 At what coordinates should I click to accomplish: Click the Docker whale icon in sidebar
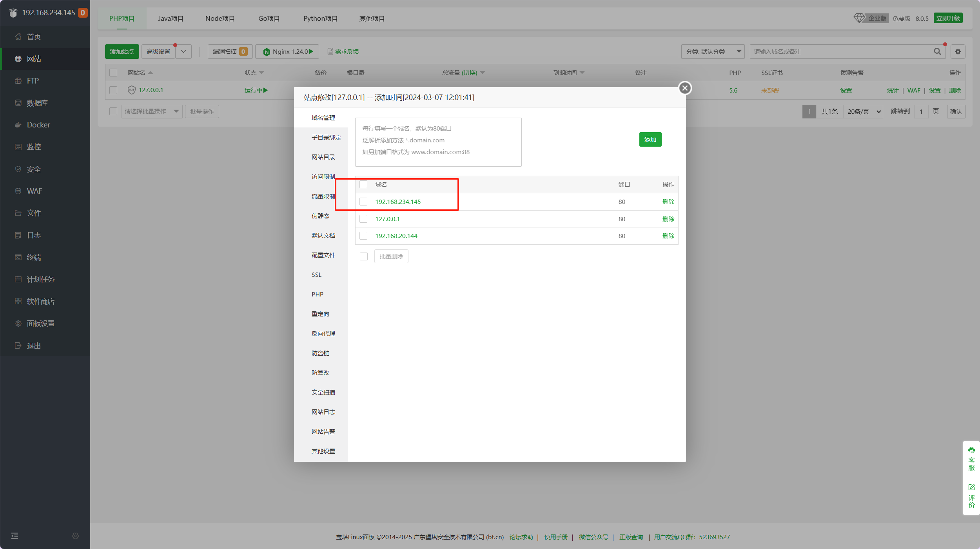(18, 125)
